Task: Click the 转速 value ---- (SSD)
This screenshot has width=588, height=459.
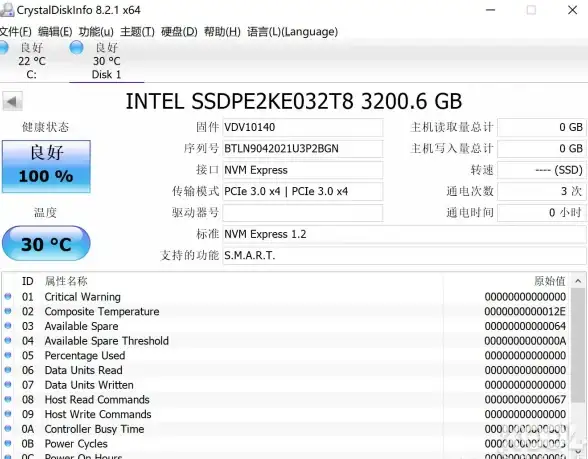Action: [542, 170]
